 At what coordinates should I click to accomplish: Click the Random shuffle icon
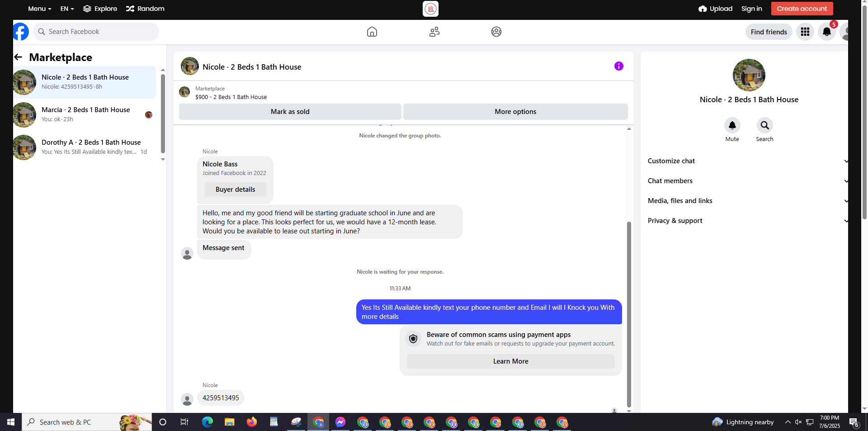pos(130,9)
